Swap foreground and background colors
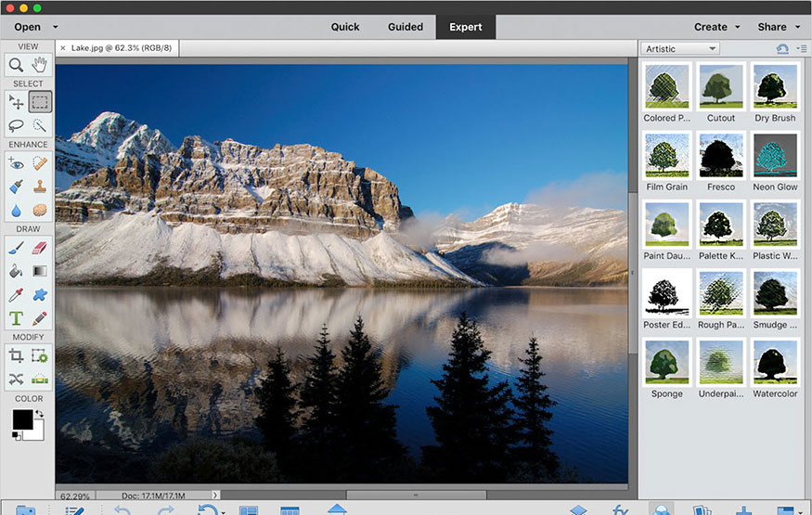 pos(39,414)
